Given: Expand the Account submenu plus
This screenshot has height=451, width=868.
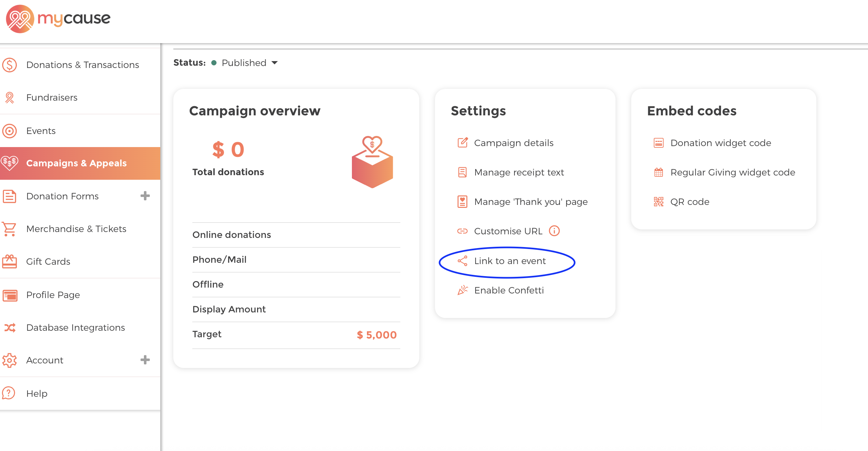Looking at the screenshot, I should (145, 360).
